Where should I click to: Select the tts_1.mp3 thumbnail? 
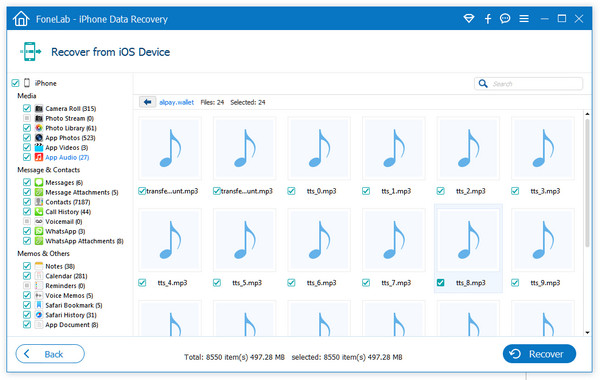(x=394, y=148)
